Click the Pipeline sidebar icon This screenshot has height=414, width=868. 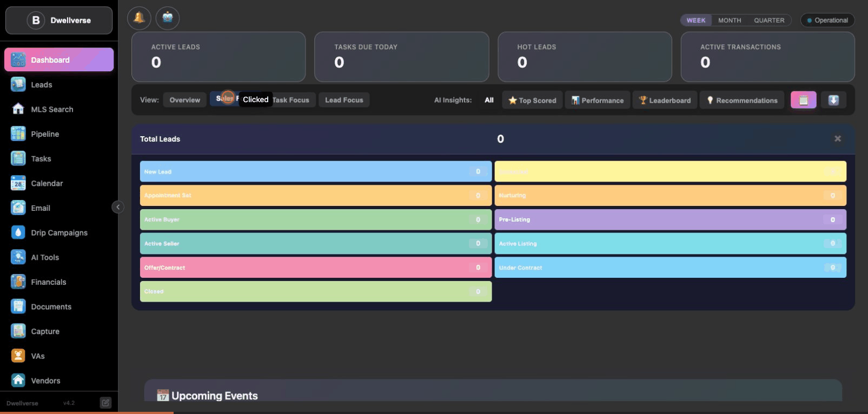18,134
